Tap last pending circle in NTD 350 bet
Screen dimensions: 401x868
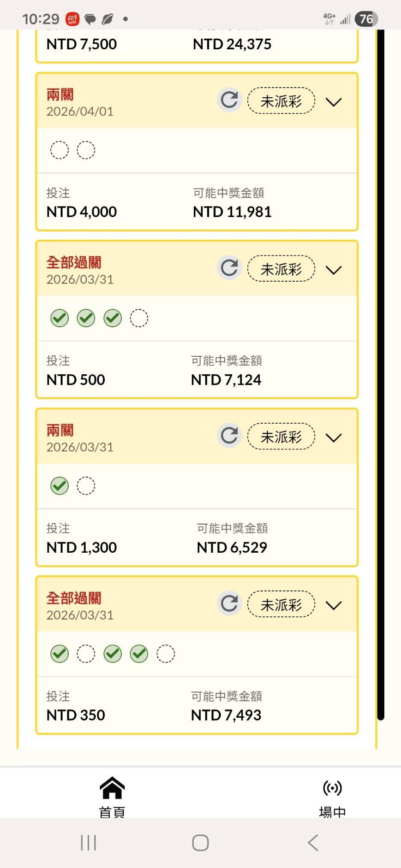(166, 654)
